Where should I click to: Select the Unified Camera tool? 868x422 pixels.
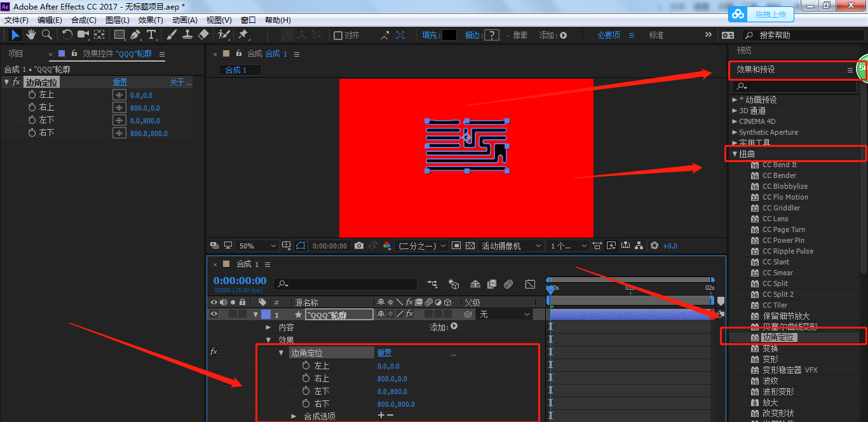(x=83, y=35)
